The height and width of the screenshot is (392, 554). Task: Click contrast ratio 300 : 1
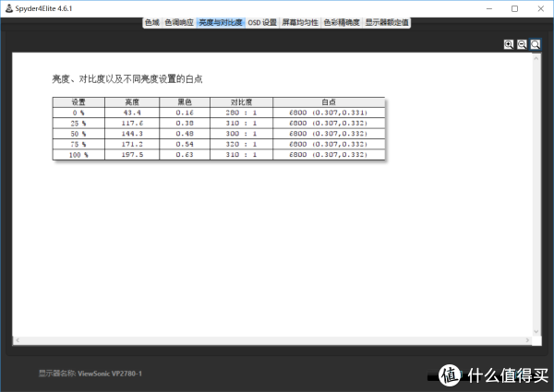pyautogui.click(x=241, y=134)
